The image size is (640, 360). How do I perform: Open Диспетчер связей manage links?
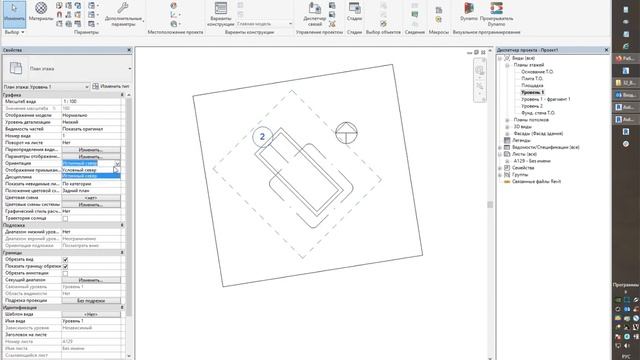[315, 14]
